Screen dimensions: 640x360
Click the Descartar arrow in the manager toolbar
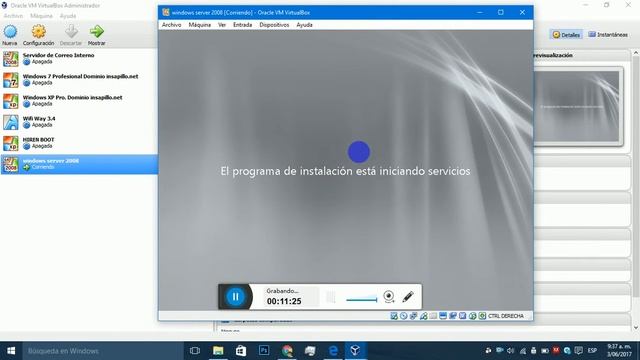click(71, 31)
